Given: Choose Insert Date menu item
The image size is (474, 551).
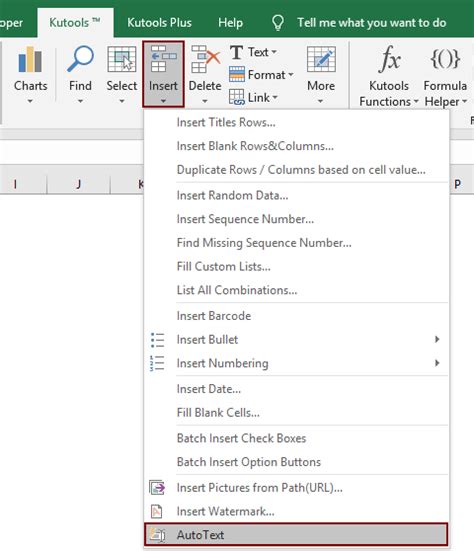Looking at the screenshot, I should [x=296, y=389].
